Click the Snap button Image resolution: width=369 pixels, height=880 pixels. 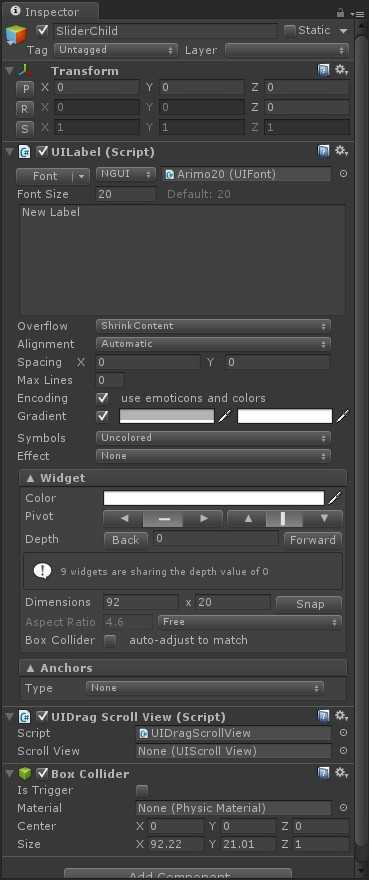(309, 604)
